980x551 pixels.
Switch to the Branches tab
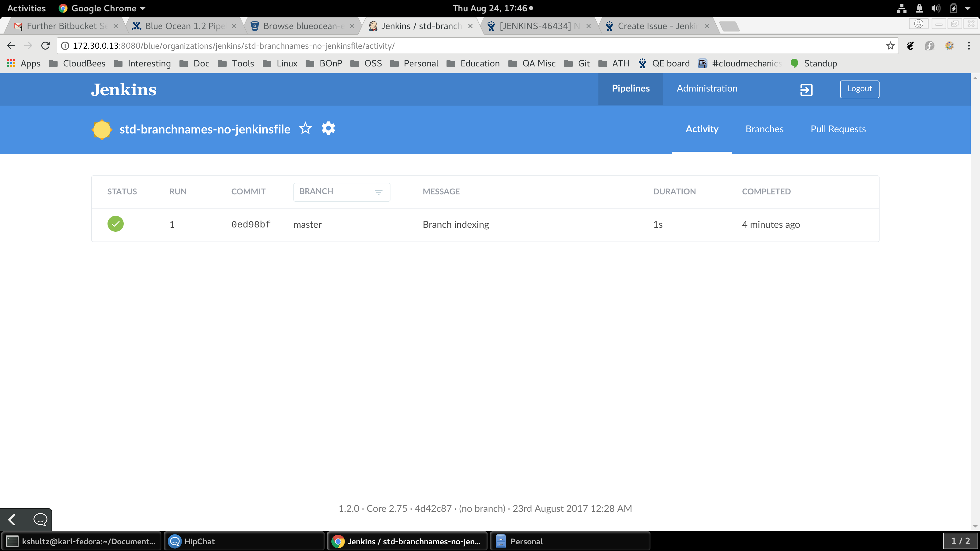pyautogui.click(x=764, y=129)
